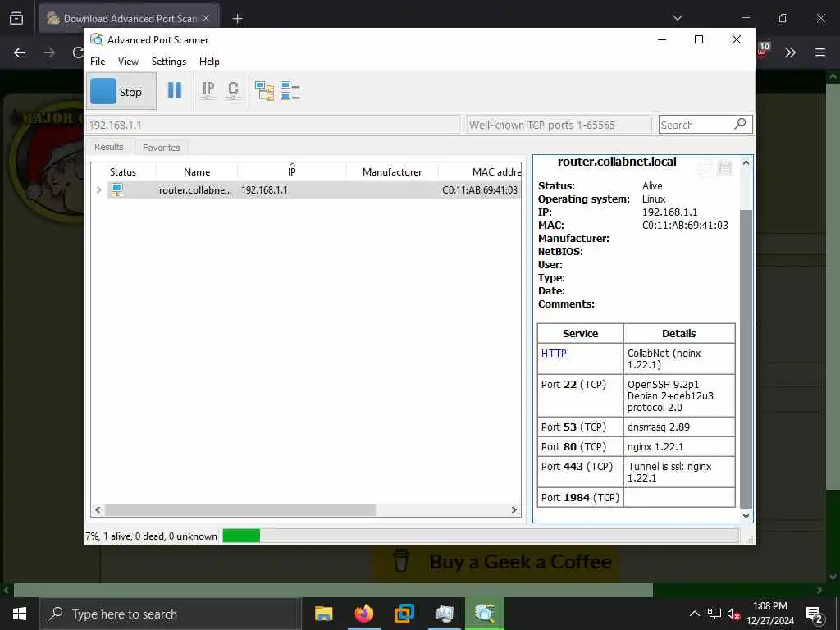Click the C0:11:AB:69:41:03 MAC cell in results
The width and height of the screenshot is (840, 630).
click(480, 190)
